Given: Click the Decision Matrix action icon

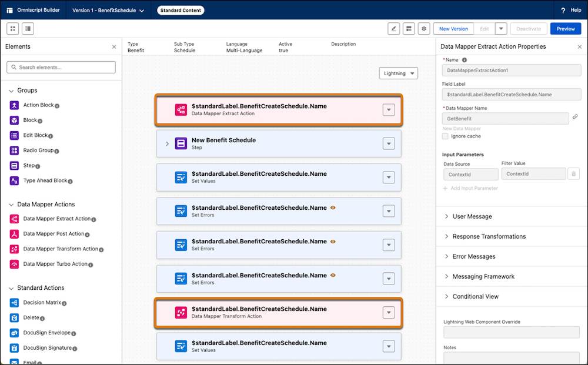Looking at the screenshot, I should [14, 303].
